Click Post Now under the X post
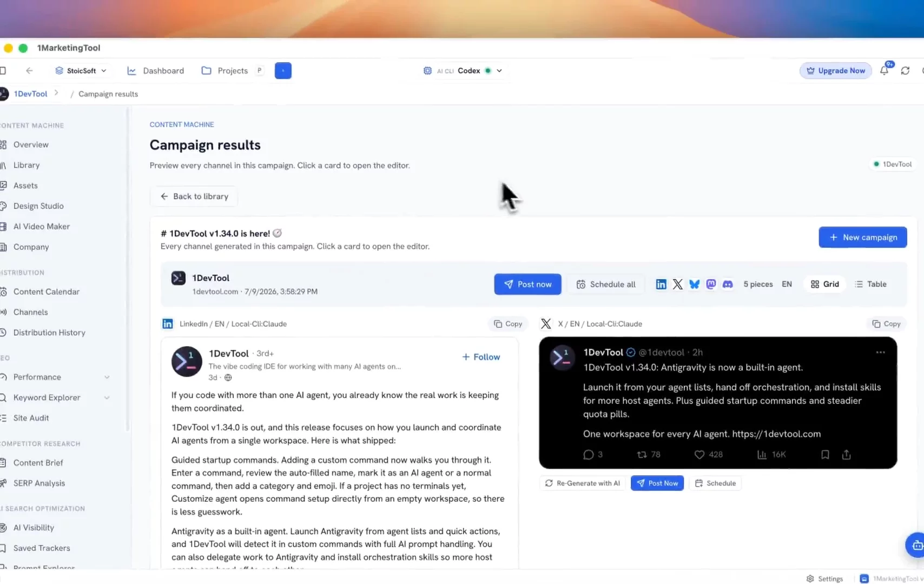This screenshot has width=924, height=584. pyautogui.click(x=657, y=483)
